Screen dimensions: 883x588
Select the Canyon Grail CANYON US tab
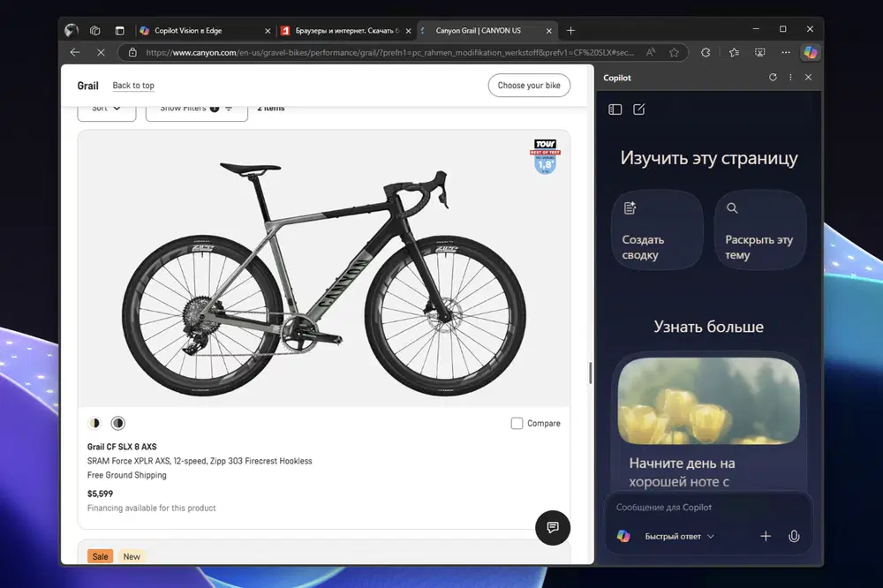(487, 30)
